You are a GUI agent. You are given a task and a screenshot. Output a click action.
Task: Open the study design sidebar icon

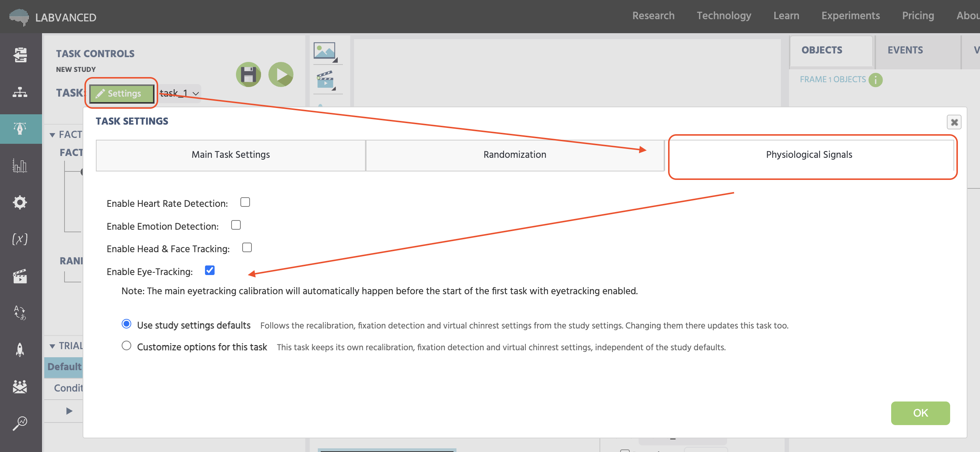point(20,55)
